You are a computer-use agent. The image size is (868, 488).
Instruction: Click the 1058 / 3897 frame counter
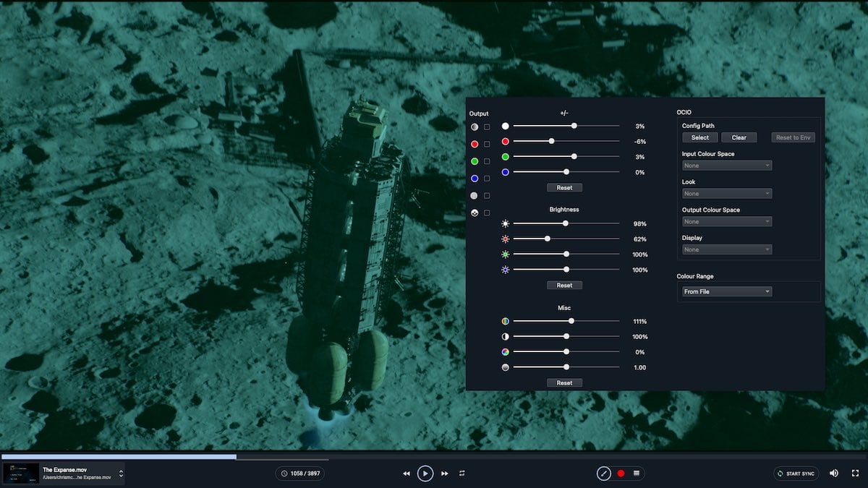[x=299, y=474]
